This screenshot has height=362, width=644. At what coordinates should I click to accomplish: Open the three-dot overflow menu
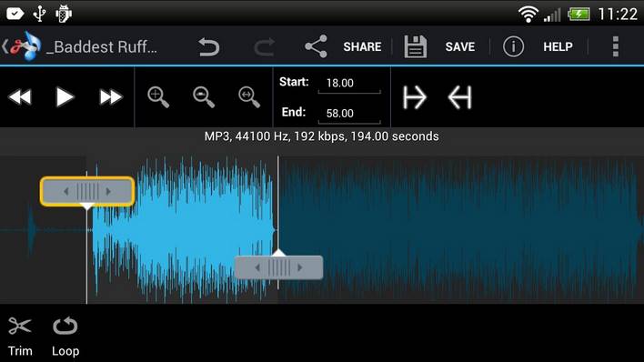[x=615, y=46]
